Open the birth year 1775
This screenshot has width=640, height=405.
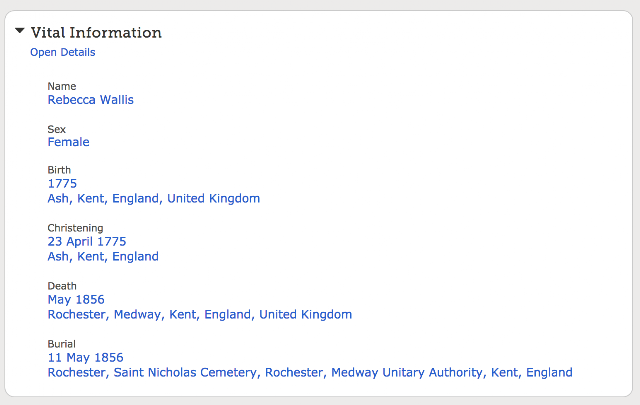62,183
